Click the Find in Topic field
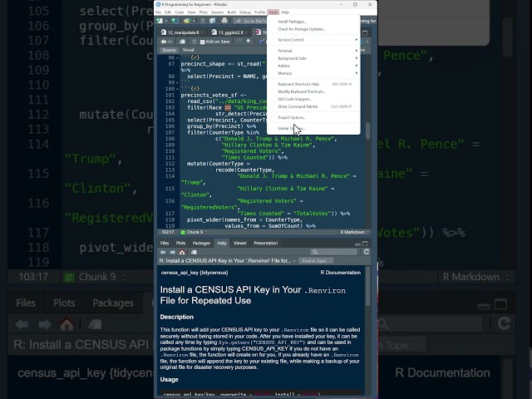The height and width of the screenshot is (399, 532). 316,261
